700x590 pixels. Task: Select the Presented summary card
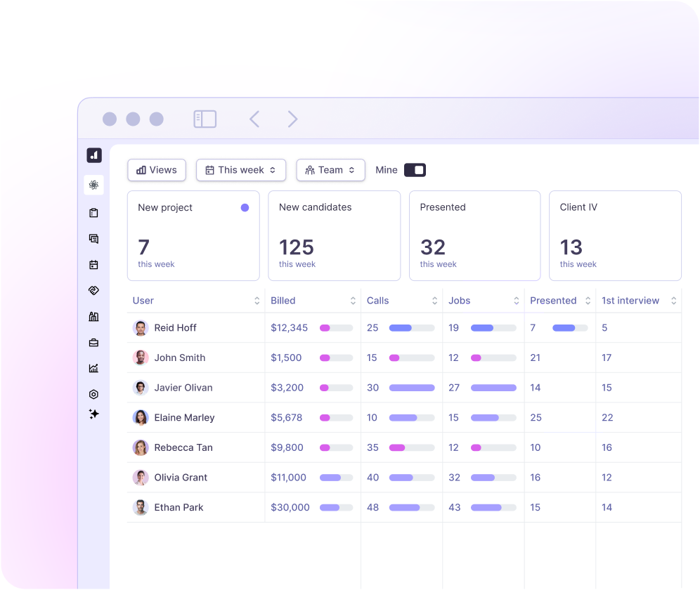(474, 235)
